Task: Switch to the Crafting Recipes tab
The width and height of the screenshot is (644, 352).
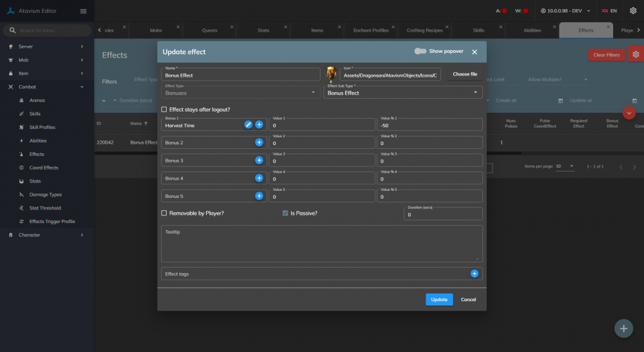Action: (x=425, y=30)
